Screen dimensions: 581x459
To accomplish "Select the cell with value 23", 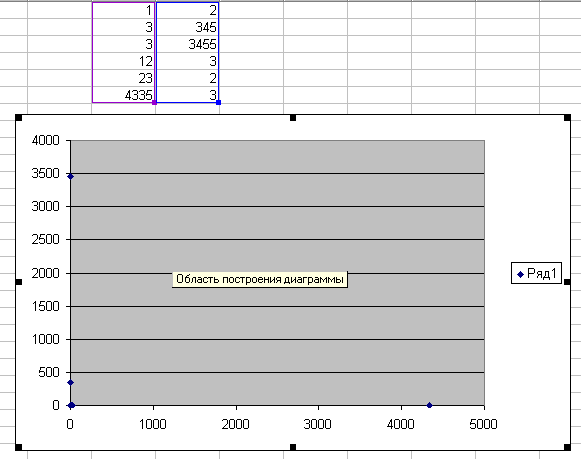I will pyautogui.click(x=123, y=78).
